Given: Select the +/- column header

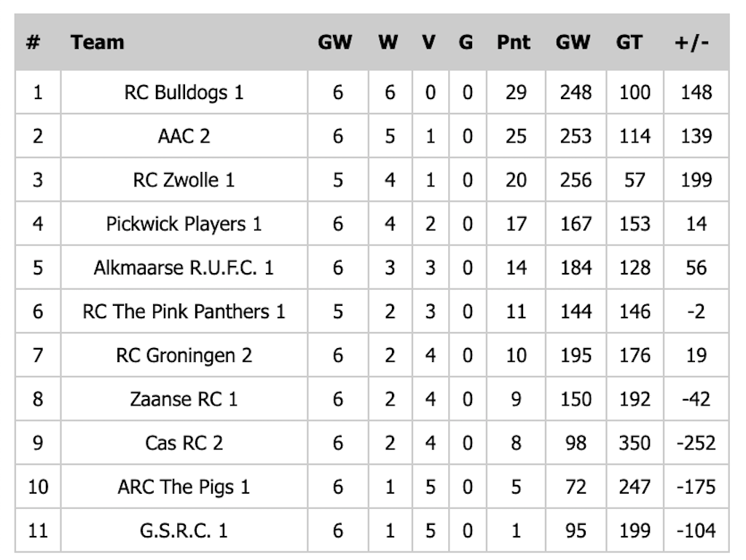Looking at the screenshot, I should point(692,42).
